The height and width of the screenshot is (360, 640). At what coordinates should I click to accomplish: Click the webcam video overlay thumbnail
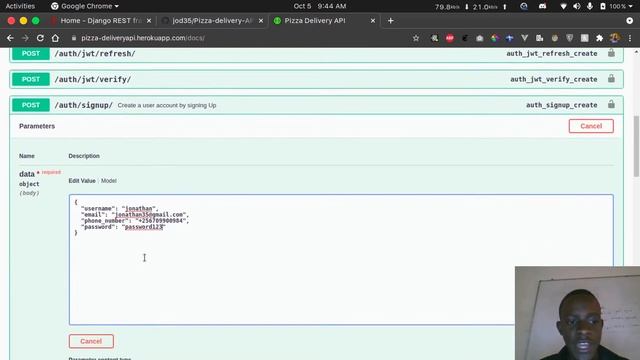pyautogui.click(x=577, y=313)
